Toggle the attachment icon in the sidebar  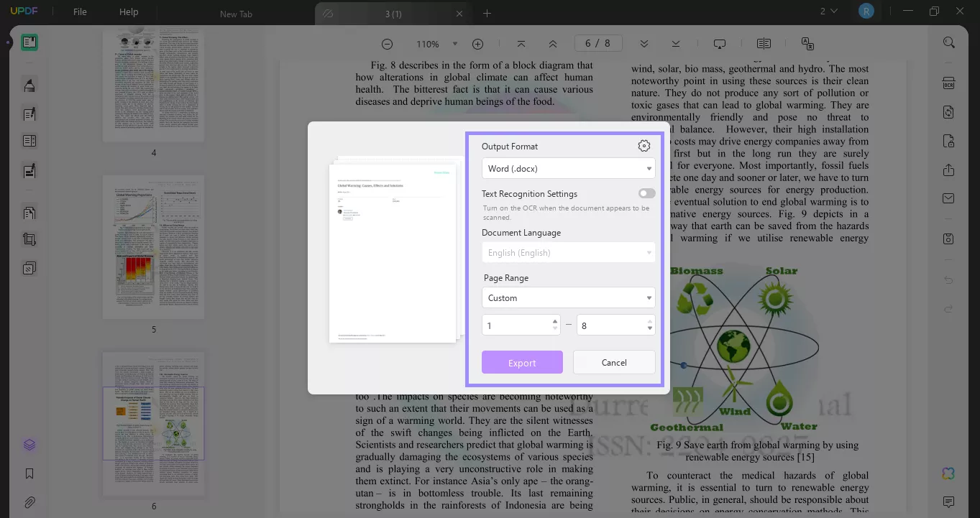29,502
